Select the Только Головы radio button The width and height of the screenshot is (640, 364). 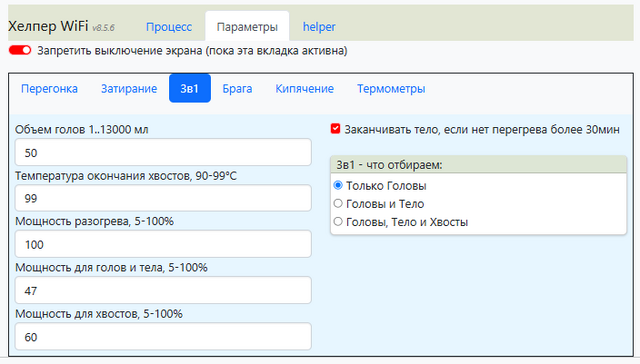click(x=338, y=185)
